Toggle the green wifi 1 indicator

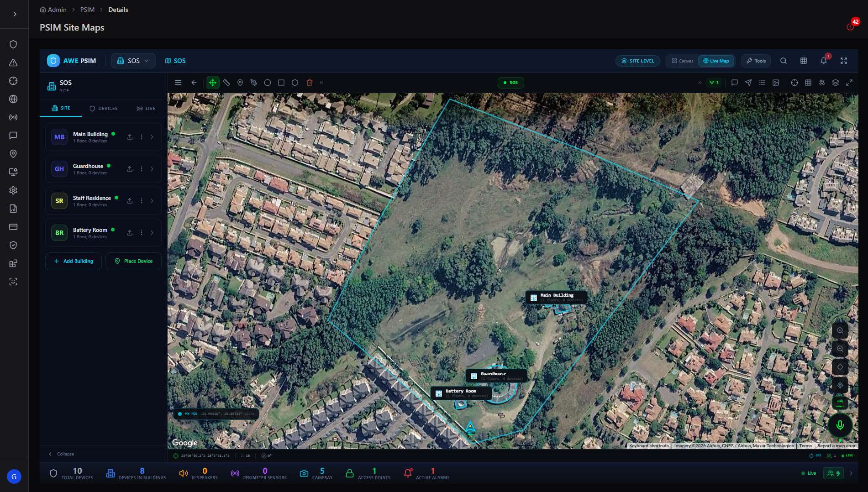714,83
